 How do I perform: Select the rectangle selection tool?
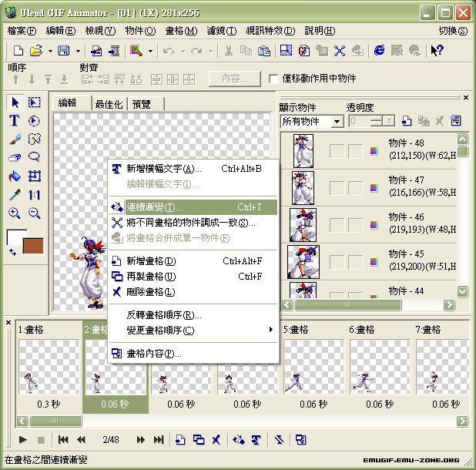[x=35, y=102]
